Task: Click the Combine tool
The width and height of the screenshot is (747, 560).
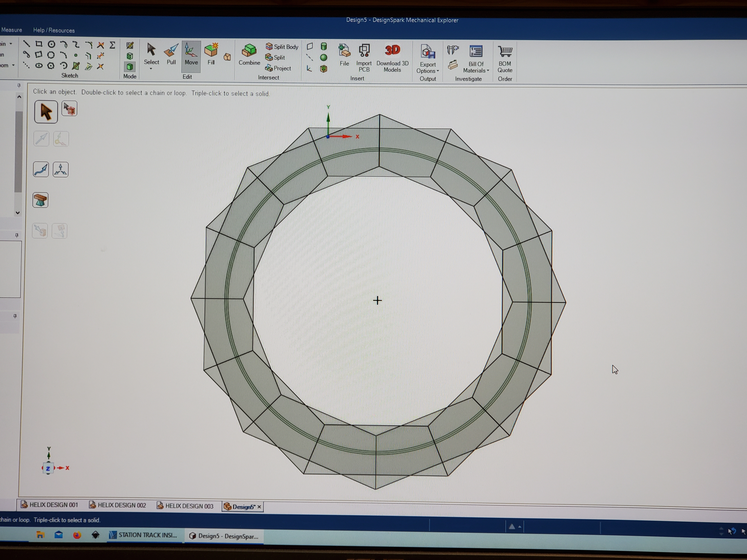Action: click(249, 55)
